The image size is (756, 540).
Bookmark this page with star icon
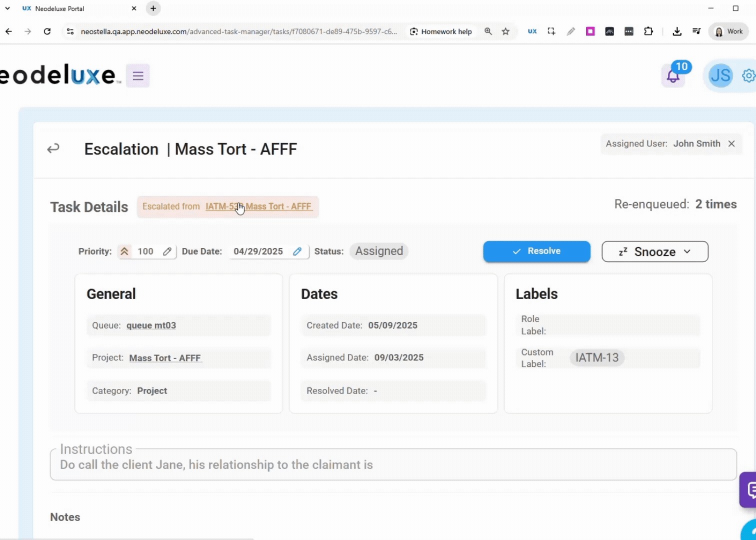point(505,31)
